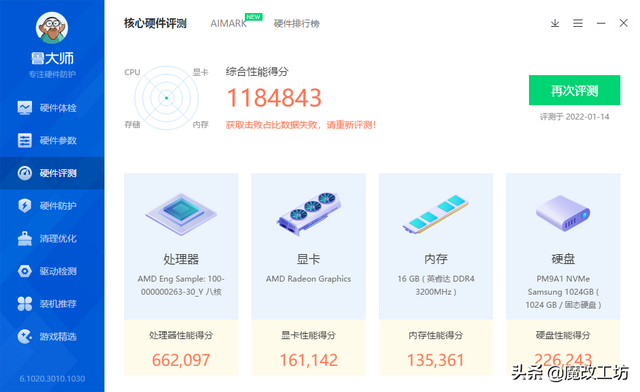Click the 鲁大师 avatar logo
This screenshot has width=640, height=392.
[52, 27]
